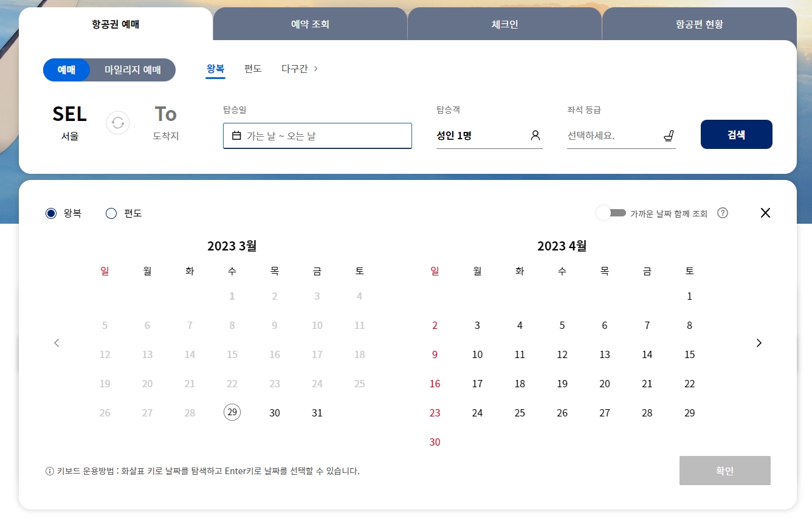Close the date picker with the X icon
This screenshot has width=812, height=521.
coord(765,213)
